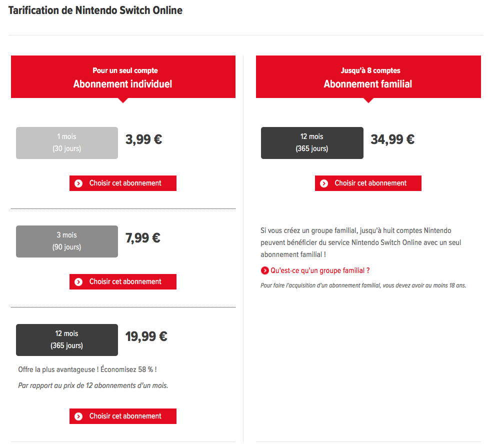Select the Abonnement familial header banner
The image size is (492, 448).
tap(368, 77)
